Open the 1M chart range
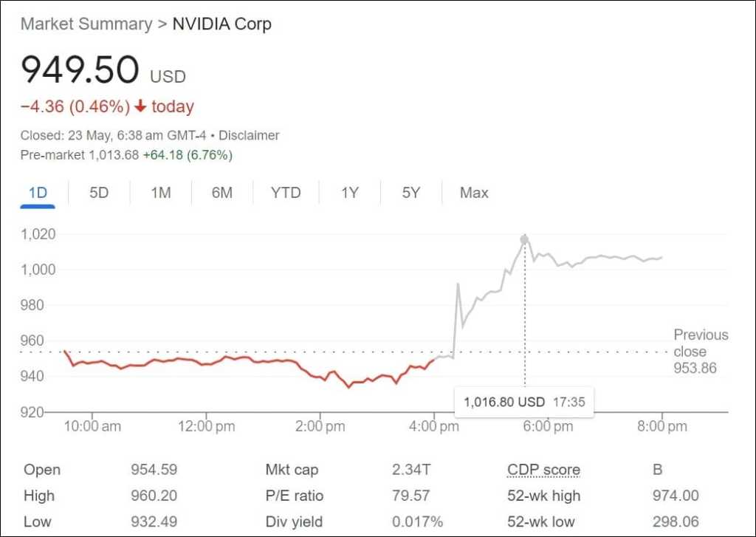Image resolution: width=756 pixels, height=537 pixels. coord(160,193)
